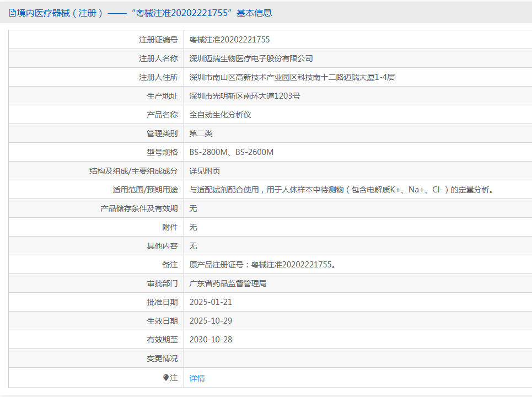Click the document icon in the page header

[12, 13]
